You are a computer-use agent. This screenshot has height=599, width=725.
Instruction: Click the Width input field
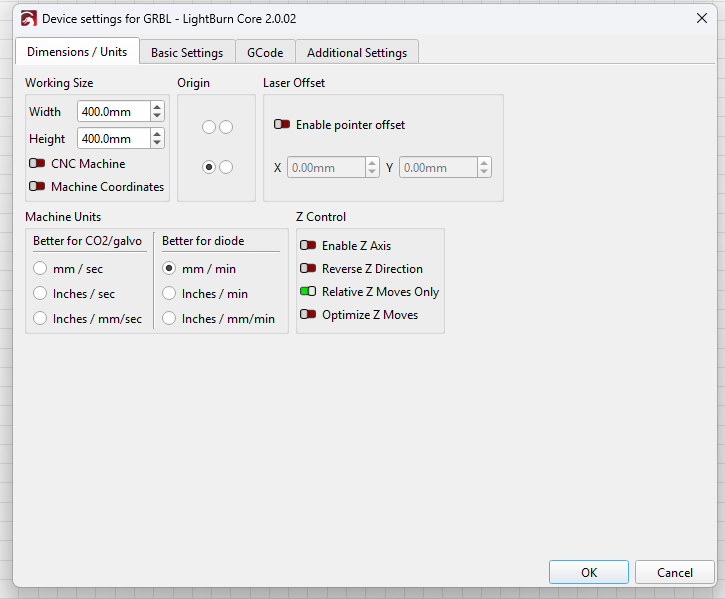pyautogui.click(x=113, y=111)
